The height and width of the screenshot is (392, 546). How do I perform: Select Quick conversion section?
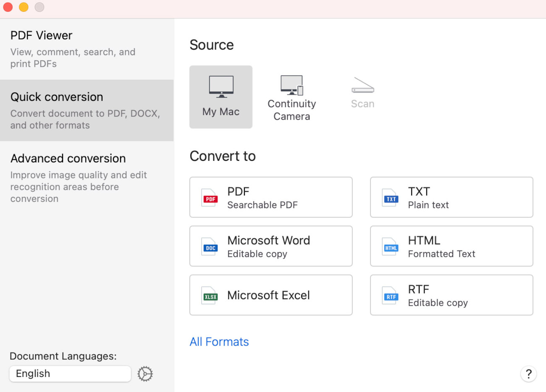(x=87, y=110)
